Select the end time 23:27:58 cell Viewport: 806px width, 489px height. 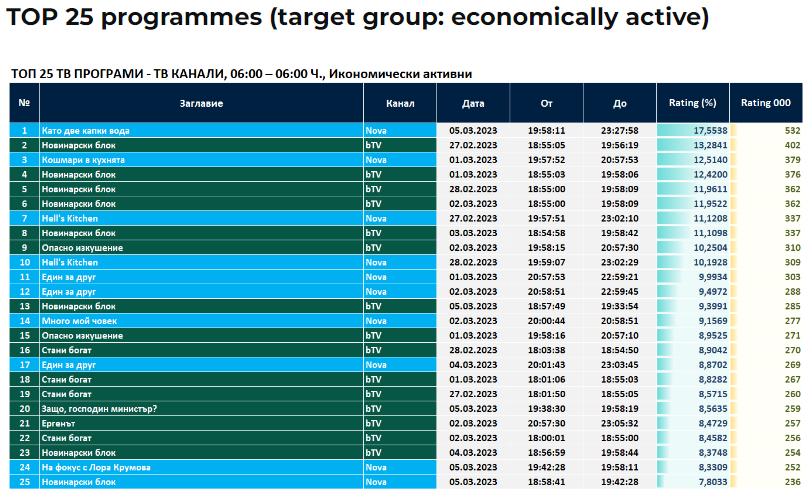619,131
